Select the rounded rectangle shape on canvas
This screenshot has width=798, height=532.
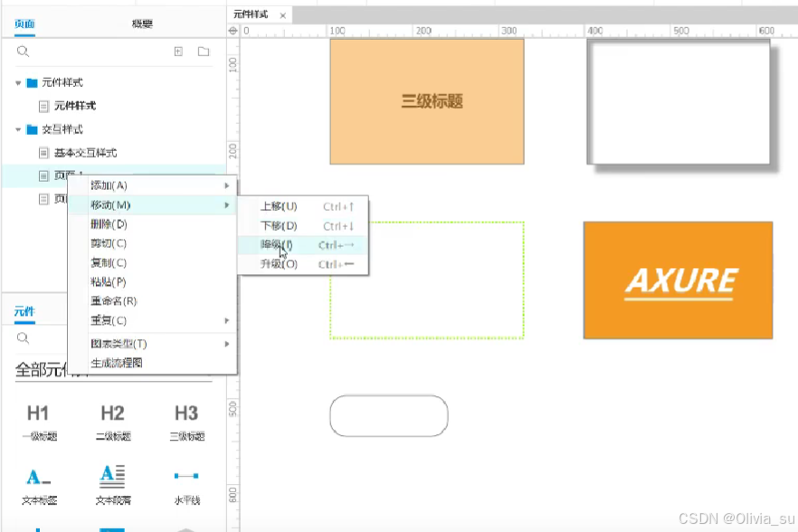pos(389,416)
